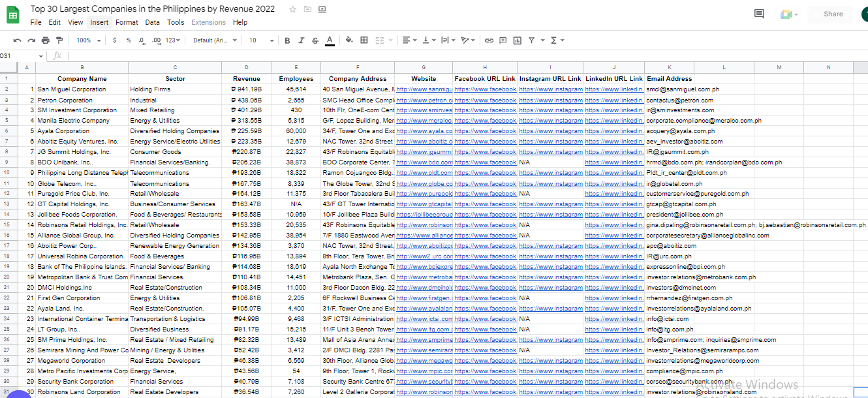This screenshot has height=398, width=868.
Task: Select cell with smcl@sanmiguel.com.ph
Action: click(x=670, y=89)
